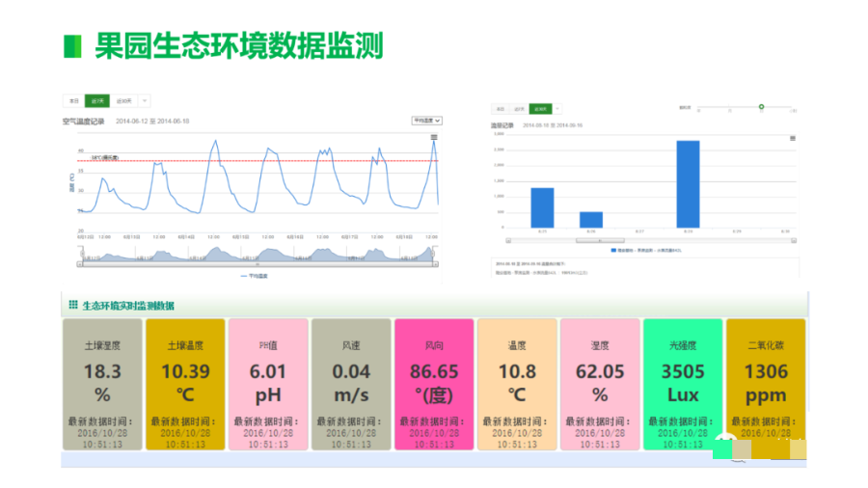Screen dimensions: 868x488
Task: Click the 风向 86.65° data card
Action: pyautogui.click(x=434, y=384)
